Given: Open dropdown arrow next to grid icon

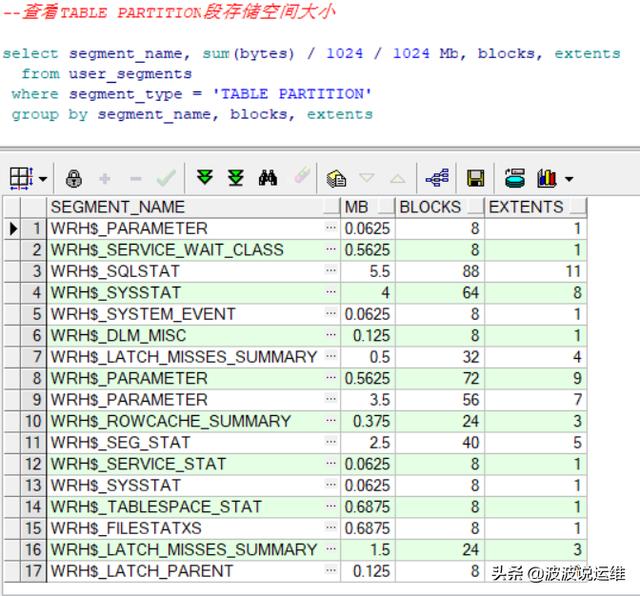Looking at the screenshot, I should click(x=43, y=179).
